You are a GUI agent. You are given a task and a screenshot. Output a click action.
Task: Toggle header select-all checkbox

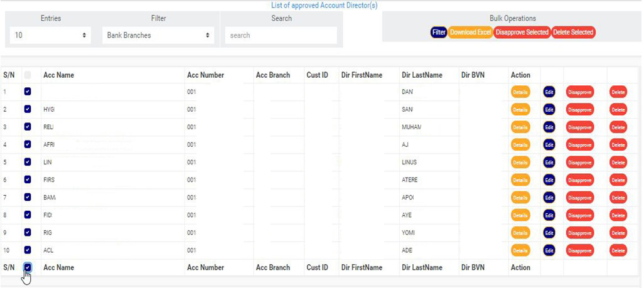click(x=28, y=75)
